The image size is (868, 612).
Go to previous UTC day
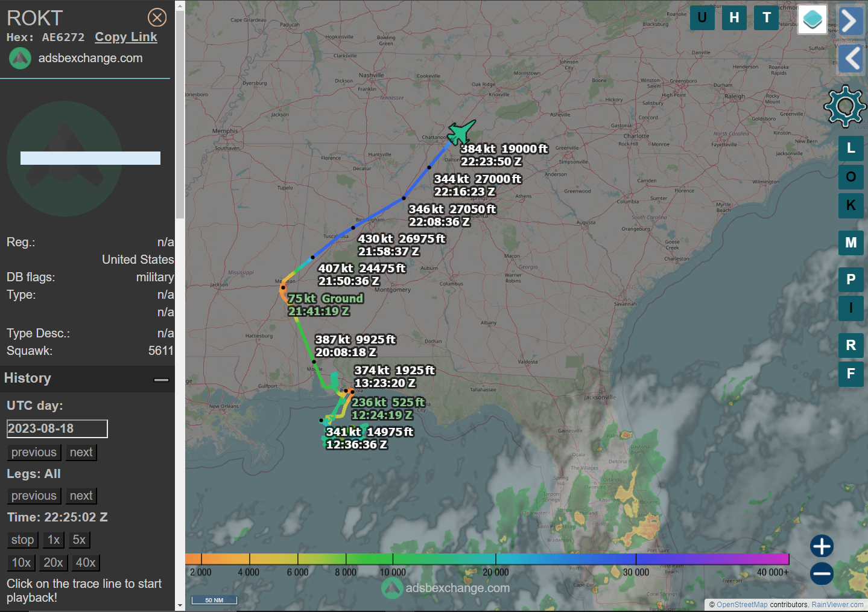pos(34,452)
